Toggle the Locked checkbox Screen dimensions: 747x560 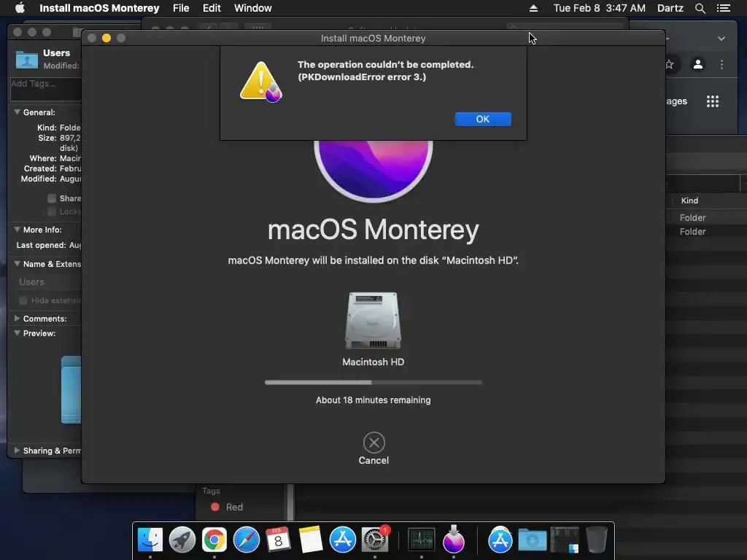tap(52, 211)
